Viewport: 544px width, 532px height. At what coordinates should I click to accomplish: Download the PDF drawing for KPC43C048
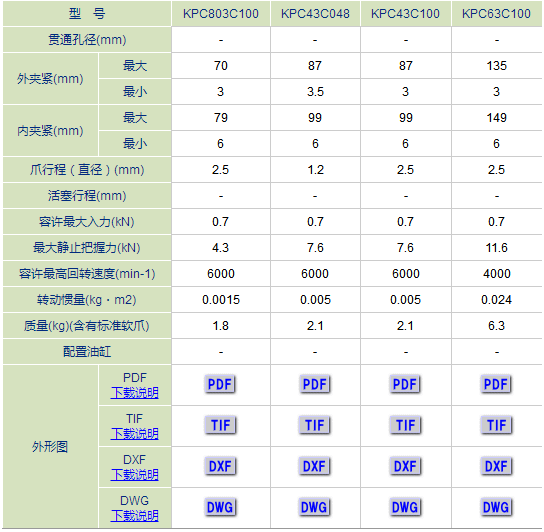point(314,384)
